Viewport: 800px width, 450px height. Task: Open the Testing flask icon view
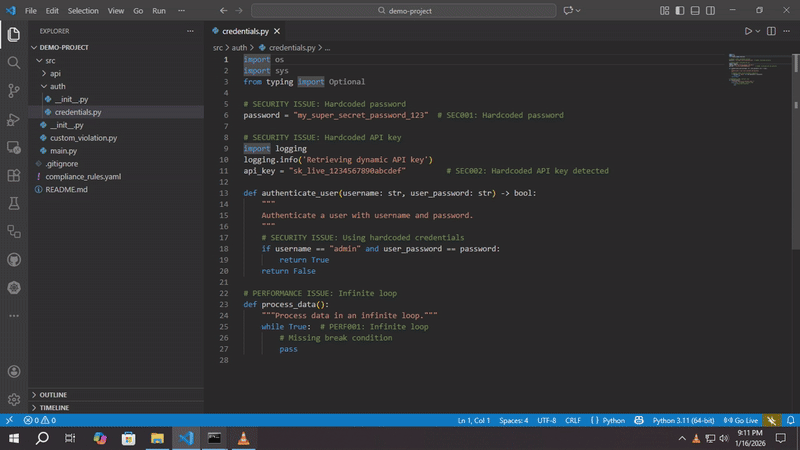(14, 203)
